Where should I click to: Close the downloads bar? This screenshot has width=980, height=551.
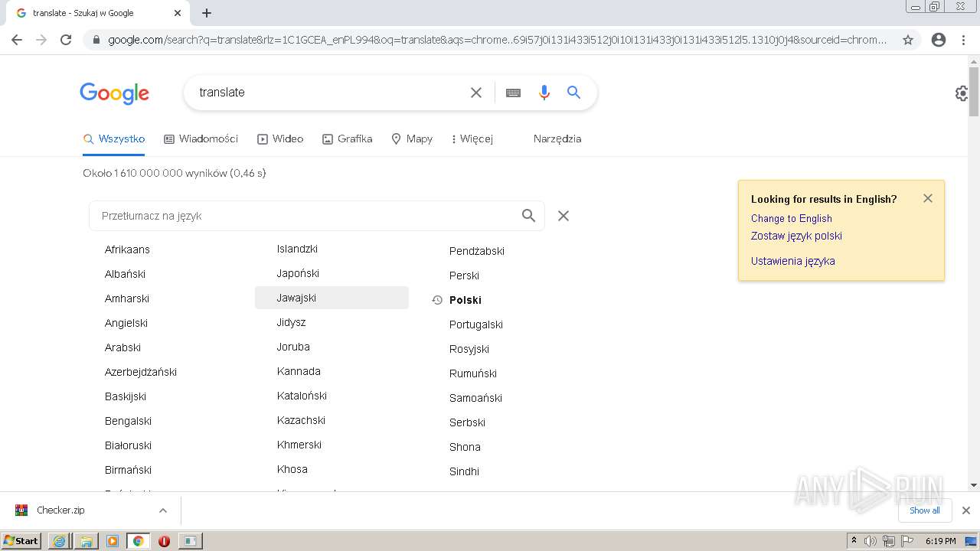click(965, 510)
